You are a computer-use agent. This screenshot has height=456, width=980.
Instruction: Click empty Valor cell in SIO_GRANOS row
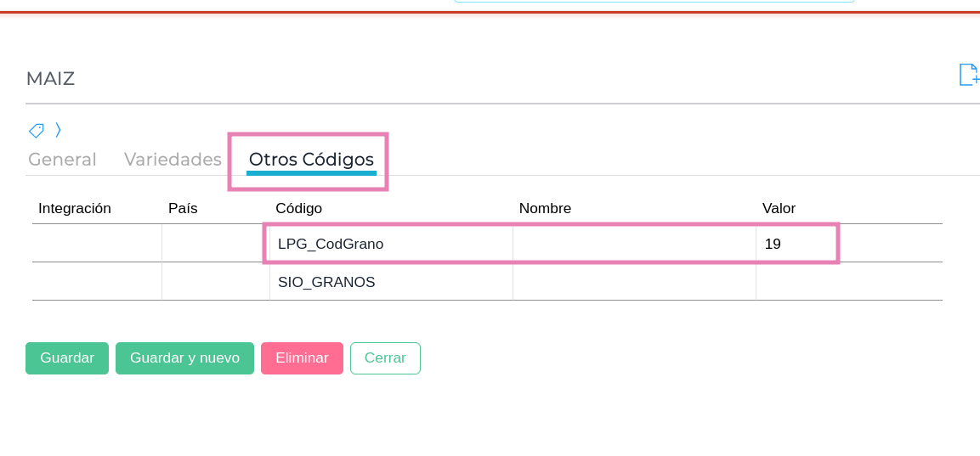[x=848, y=282]
